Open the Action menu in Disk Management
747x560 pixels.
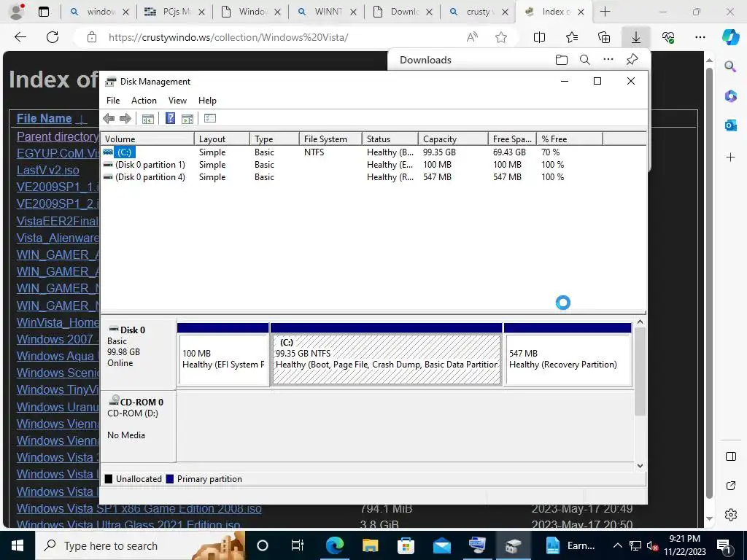pos(144,101)
